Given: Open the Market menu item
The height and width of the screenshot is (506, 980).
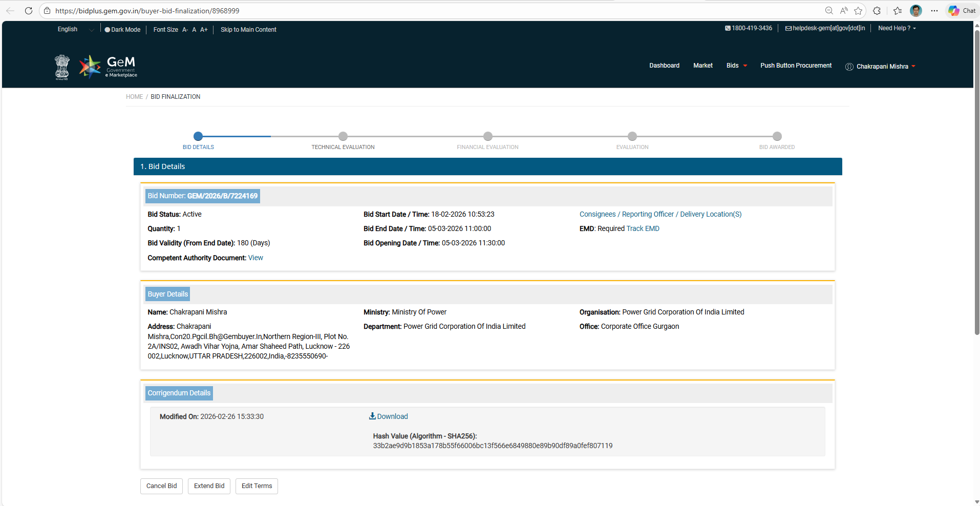Looking at the screenshot, I should point(702,66).
